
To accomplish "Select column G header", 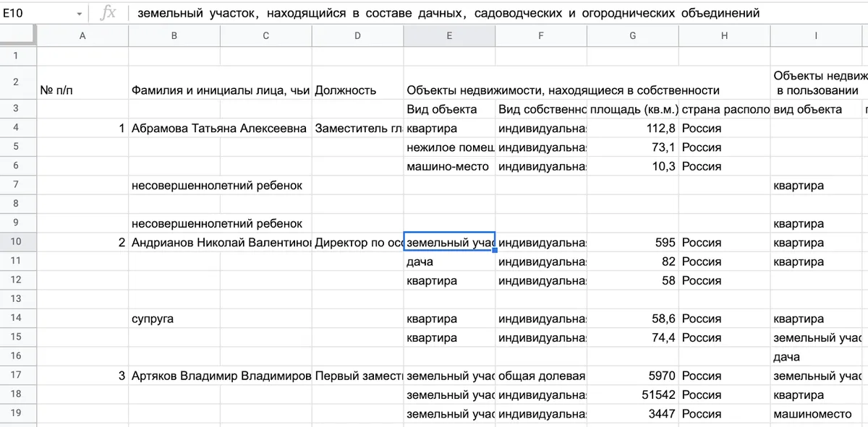I will 632,35.
